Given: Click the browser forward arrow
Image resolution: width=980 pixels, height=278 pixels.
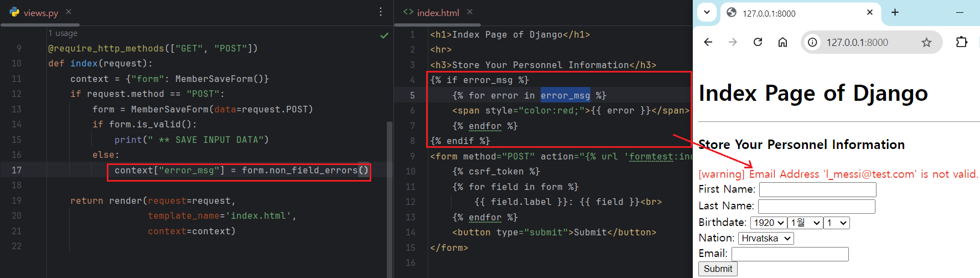Looking at the screenshot, I should click(x=733, y=42).
